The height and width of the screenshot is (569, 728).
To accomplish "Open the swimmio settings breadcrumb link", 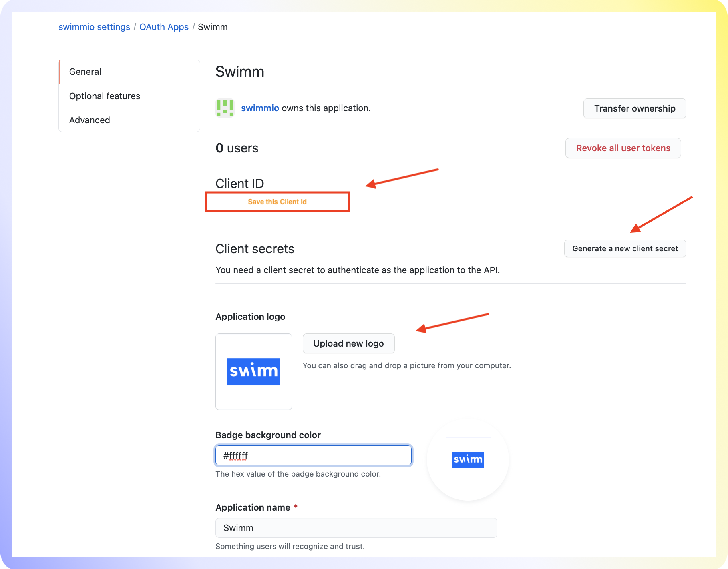I will click(94, 27).
